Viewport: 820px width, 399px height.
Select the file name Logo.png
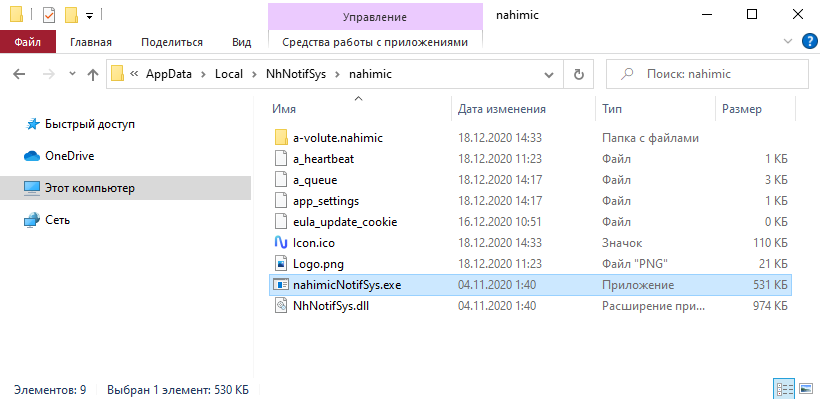pyautogui.click(x=318, y=264)
